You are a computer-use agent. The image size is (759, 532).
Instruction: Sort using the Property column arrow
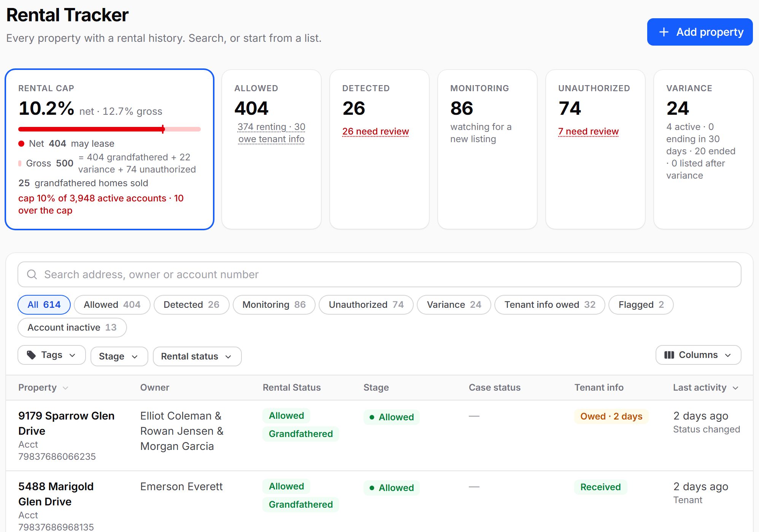click(65, 388)
